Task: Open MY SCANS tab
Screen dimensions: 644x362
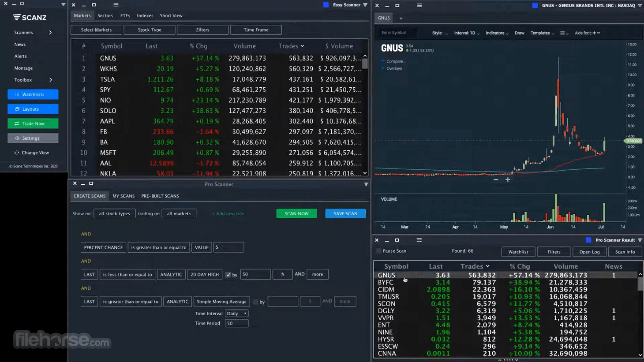Action: [124, 196]
